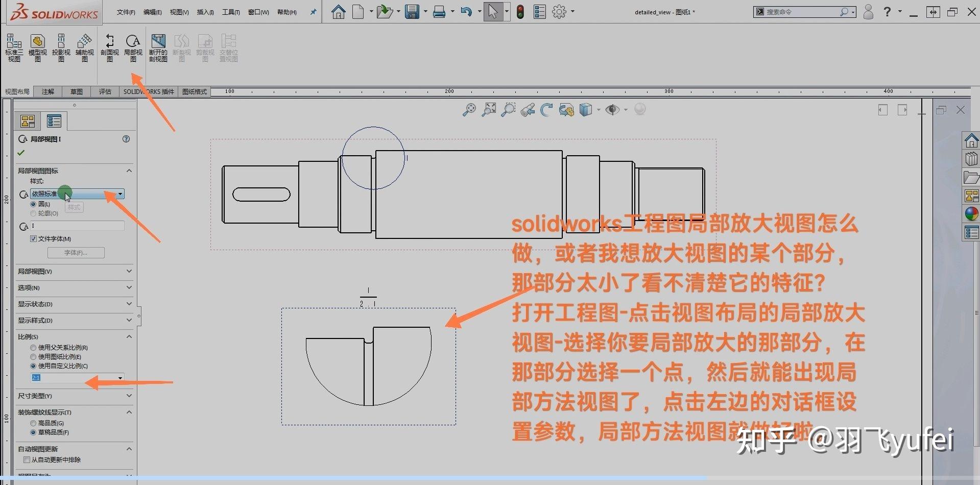The height and width of the screenshot is (485, 980).
Task: Click the help question mark in 局部视图 panel
Action: click(126, 139)
